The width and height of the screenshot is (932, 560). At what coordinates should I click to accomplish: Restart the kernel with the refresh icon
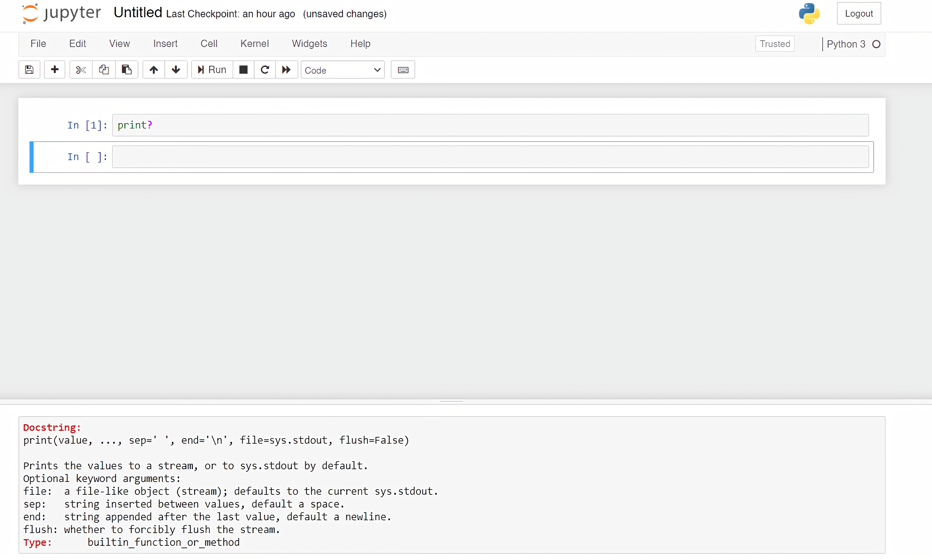[x=265, y=70]
